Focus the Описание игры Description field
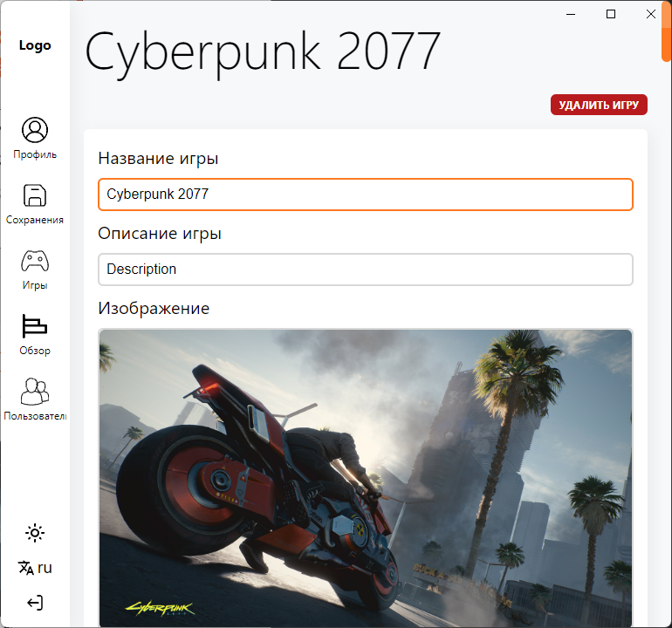The height and width of the screenshot is (628, 672). 365,270
